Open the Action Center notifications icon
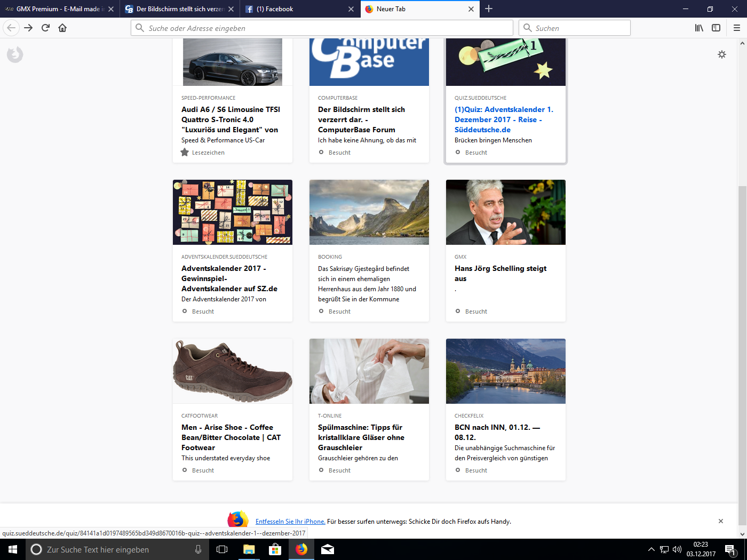 coord(730,549)
